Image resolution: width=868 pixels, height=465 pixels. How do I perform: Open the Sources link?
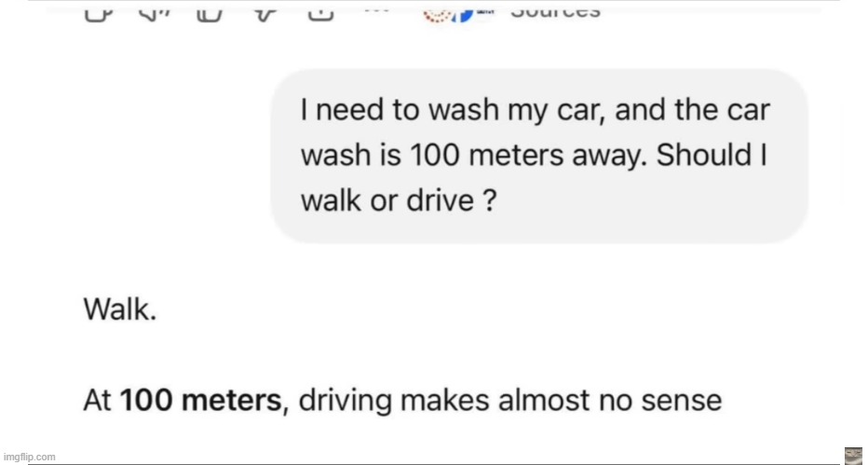556,13
